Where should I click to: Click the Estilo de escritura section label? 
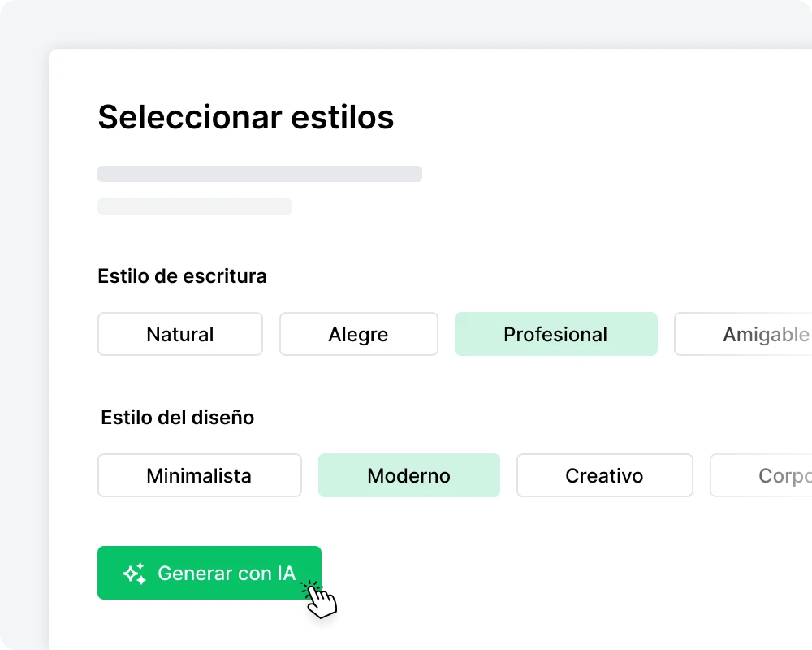tap(182, 276)
